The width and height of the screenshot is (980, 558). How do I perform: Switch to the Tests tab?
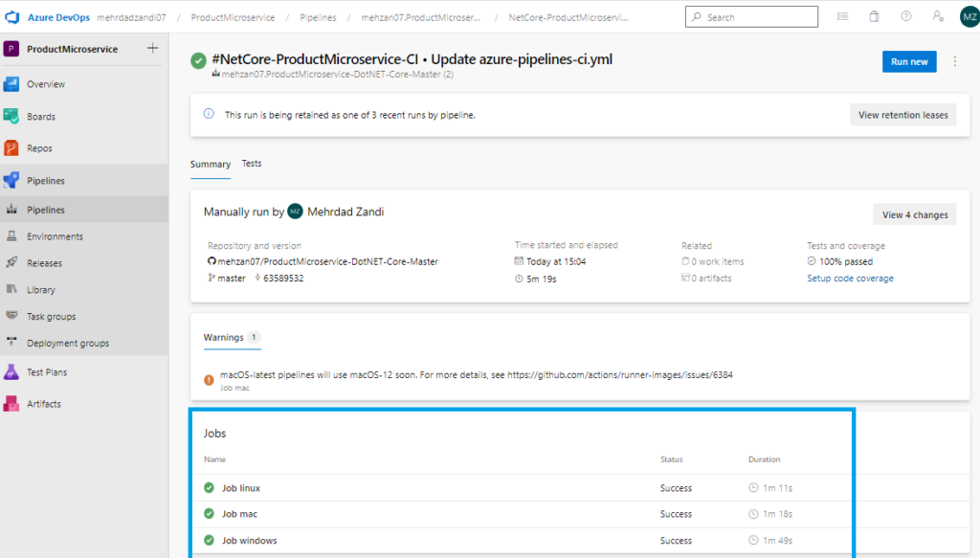(x=251, y=163)
